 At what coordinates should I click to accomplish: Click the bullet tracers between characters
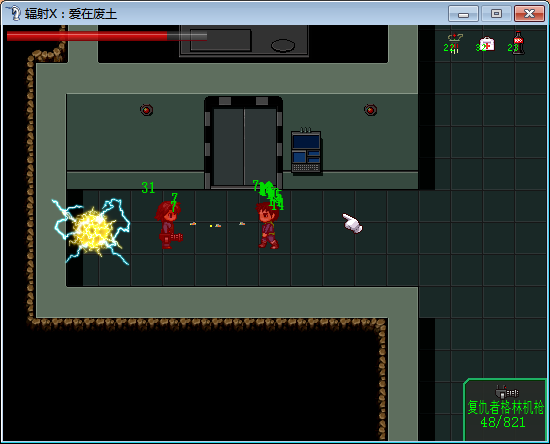(x=217, y=224)
